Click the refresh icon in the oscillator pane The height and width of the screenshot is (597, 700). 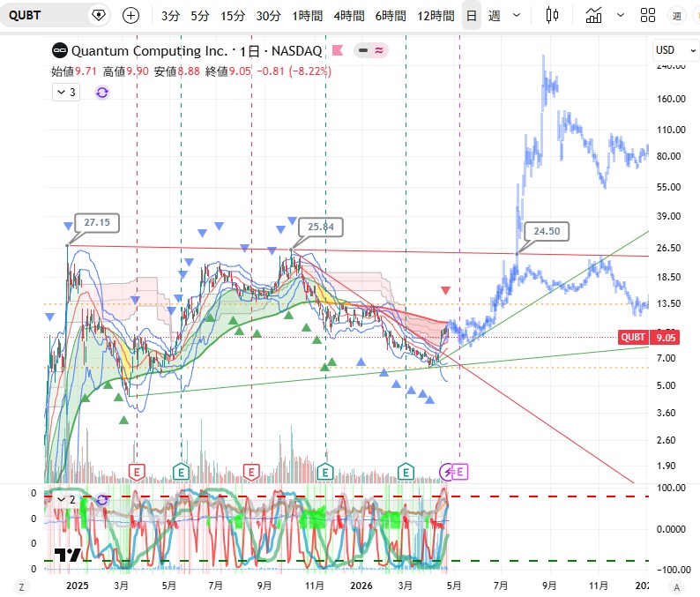click(102, 500)
